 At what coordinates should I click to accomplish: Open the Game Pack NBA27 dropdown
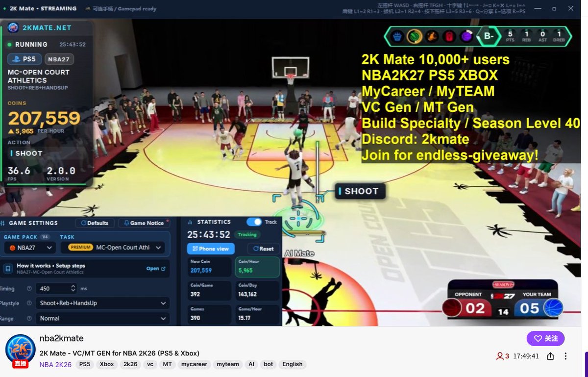pos(29,248)
